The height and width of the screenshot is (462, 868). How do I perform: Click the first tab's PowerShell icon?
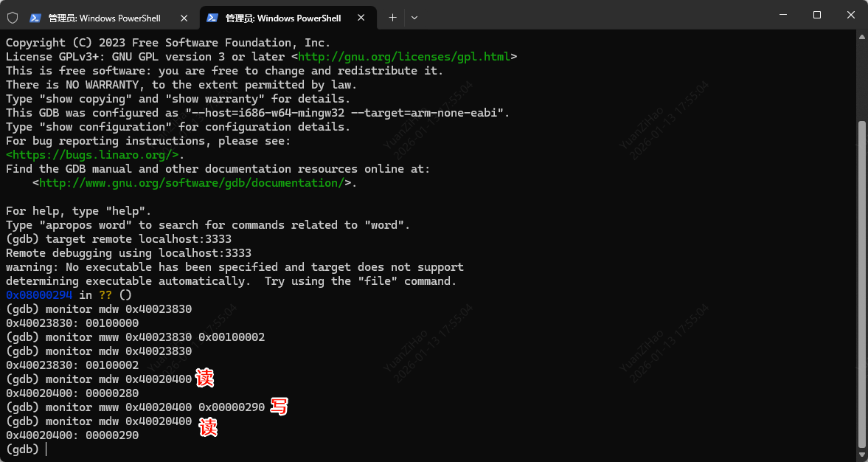[x=35, y=18]
